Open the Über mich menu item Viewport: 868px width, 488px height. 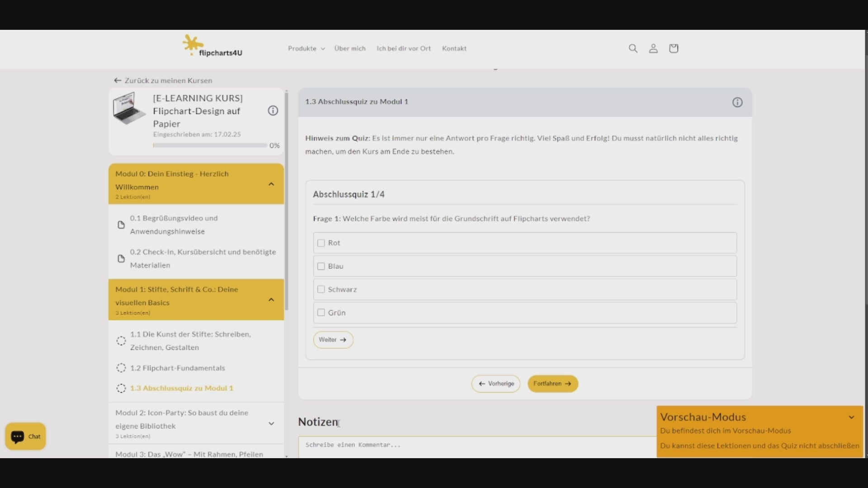coord(349,48)
